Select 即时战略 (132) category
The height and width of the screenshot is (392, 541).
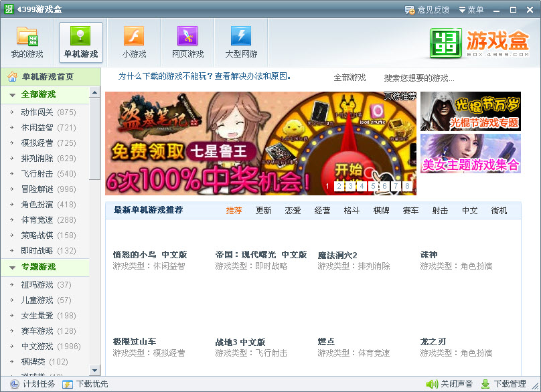pyautogui.click(x=48, y=251)
